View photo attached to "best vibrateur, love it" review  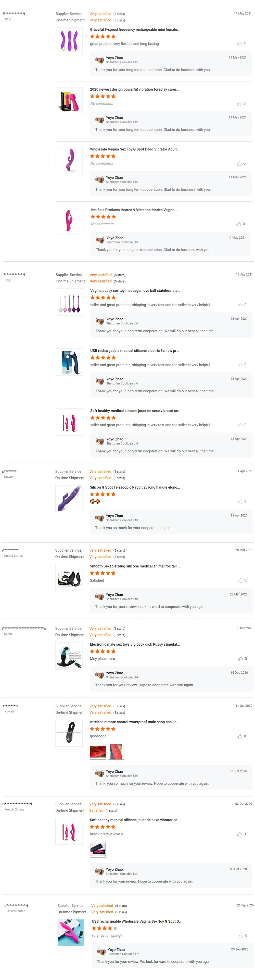pos(98,850)
